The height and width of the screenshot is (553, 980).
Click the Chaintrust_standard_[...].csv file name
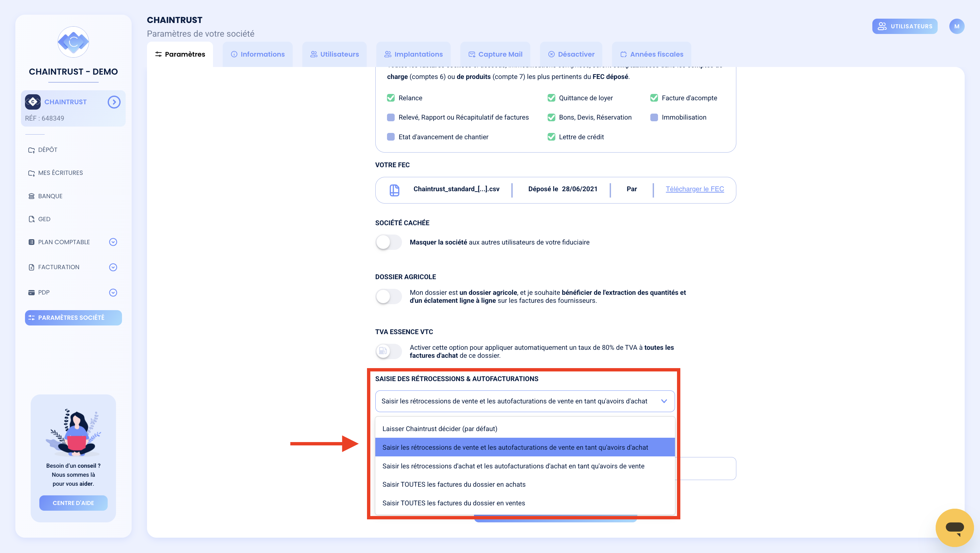pyautogui.click(x=456, y=189)
